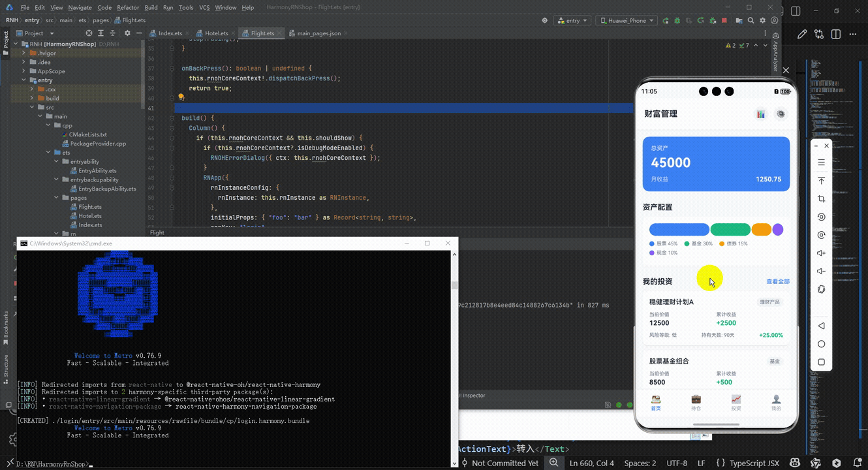868x470 pixels.
Task: Click the emulator home circle button
Action: tap(822, 344)
